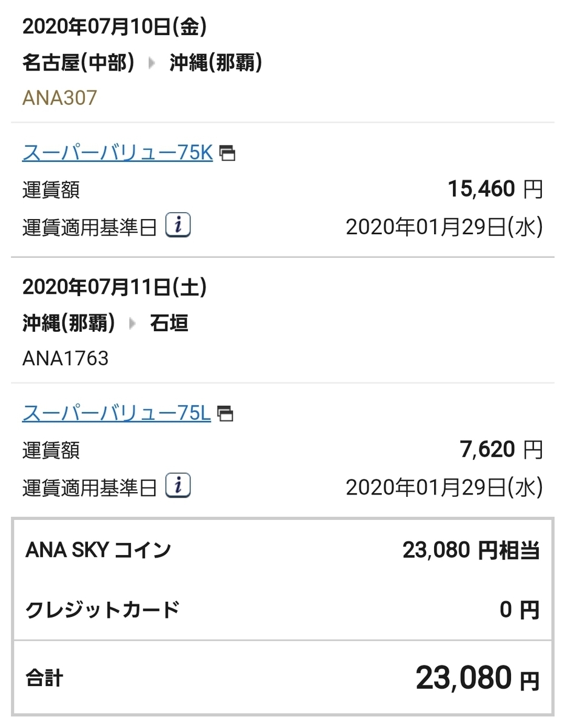Select the 2020年07月10日(金) date heading
565x728 pixels.
coord(114,26)
